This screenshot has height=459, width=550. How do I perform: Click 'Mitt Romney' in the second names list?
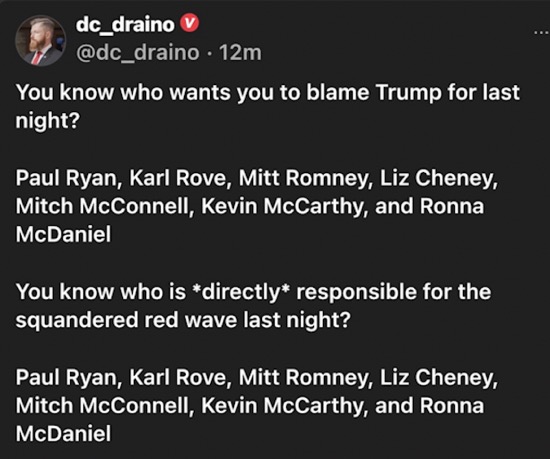click(x=303, y=377)
